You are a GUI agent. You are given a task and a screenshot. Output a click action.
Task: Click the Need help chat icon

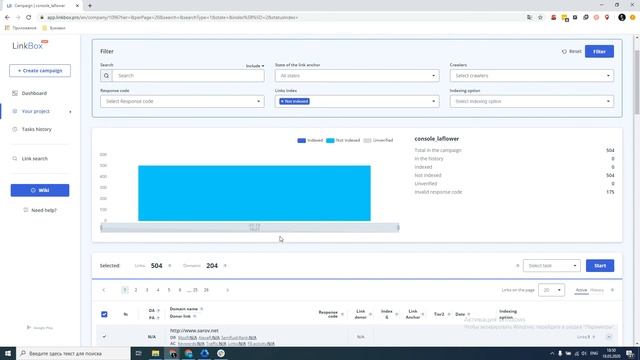point(26,210)
